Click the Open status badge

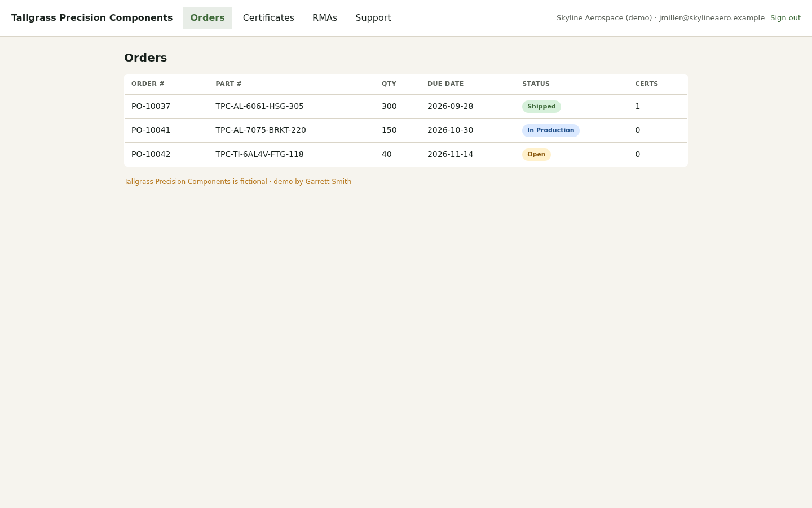(536, 155)
